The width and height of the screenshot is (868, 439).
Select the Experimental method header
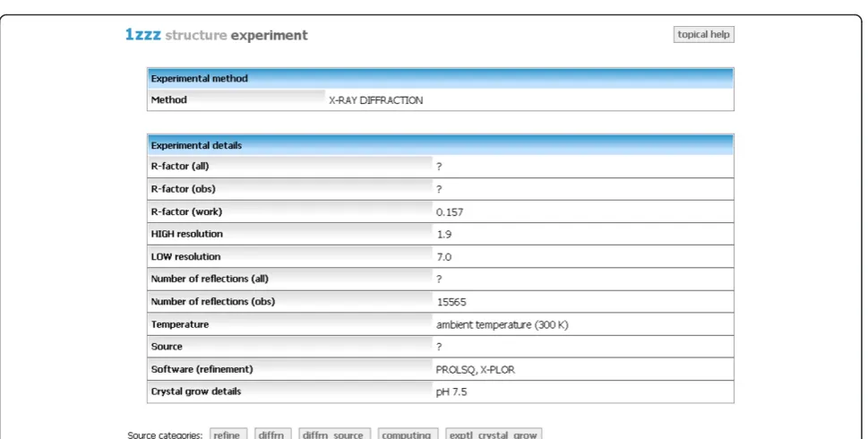(441, 79)
